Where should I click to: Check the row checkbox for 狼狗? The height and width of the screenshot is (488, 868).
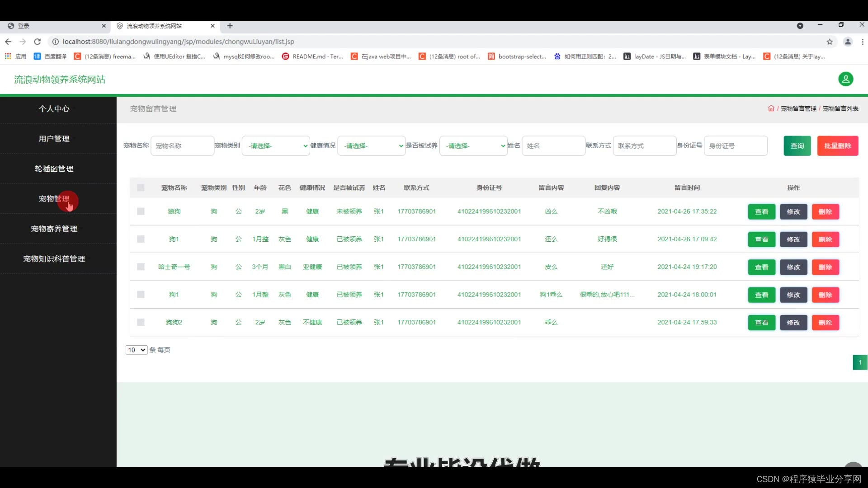[141, 211]
